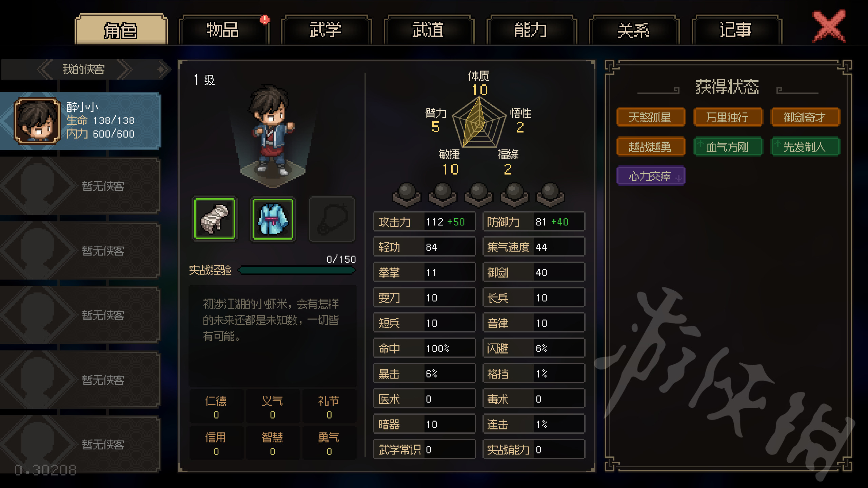This screenshot has height=488, width=868.
Task: Click the 实战经验 experience progress bar
Action: pos(297,270)
